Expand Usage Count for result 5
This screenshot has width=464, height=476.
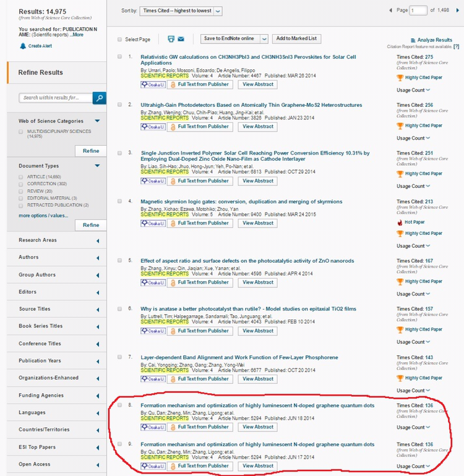(413, 294)
